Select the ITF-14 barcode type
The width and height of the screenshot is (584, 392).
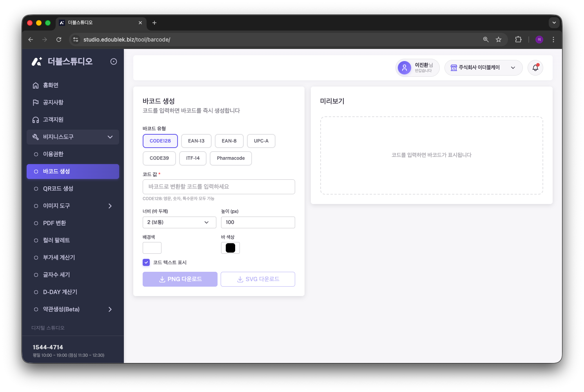coord(193,158)
